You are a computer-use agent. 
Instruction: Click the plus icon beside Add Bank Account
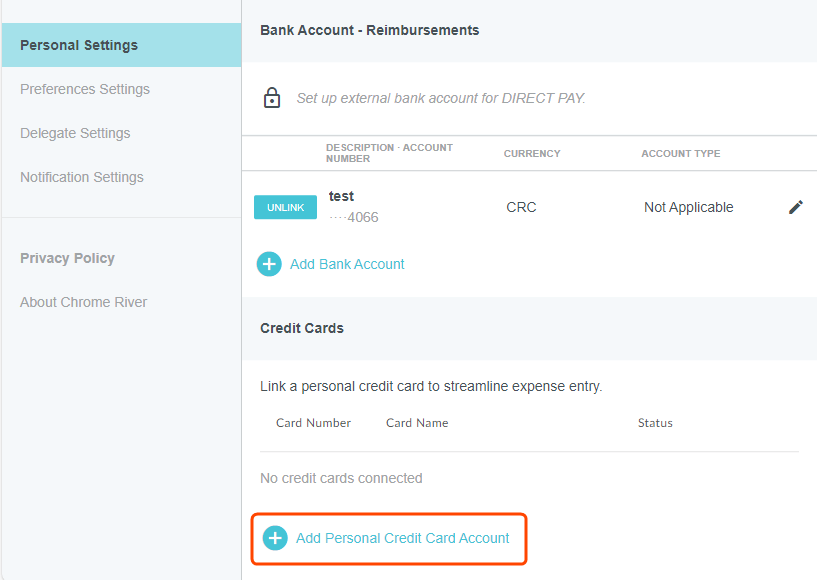pos(269,264)
